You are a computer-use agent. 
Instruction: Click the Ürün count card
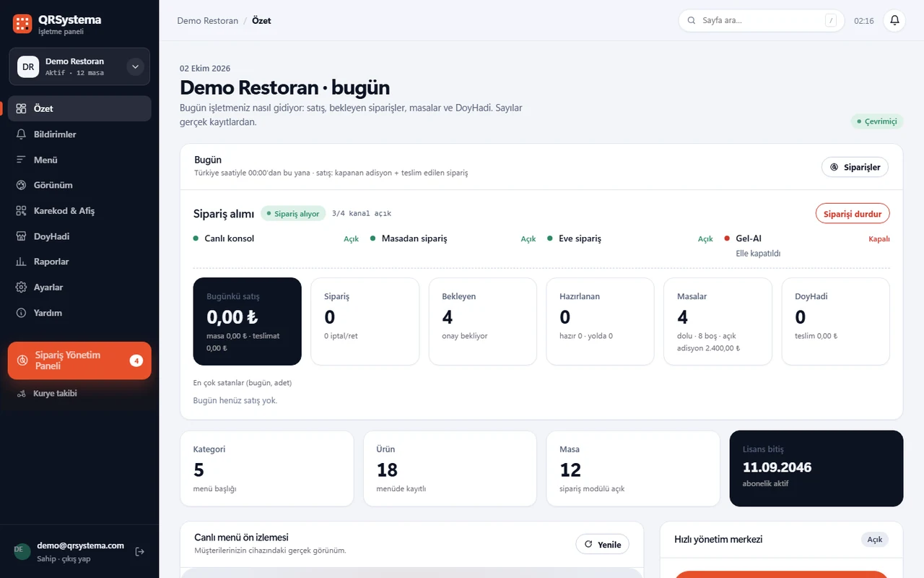[450, 468]
